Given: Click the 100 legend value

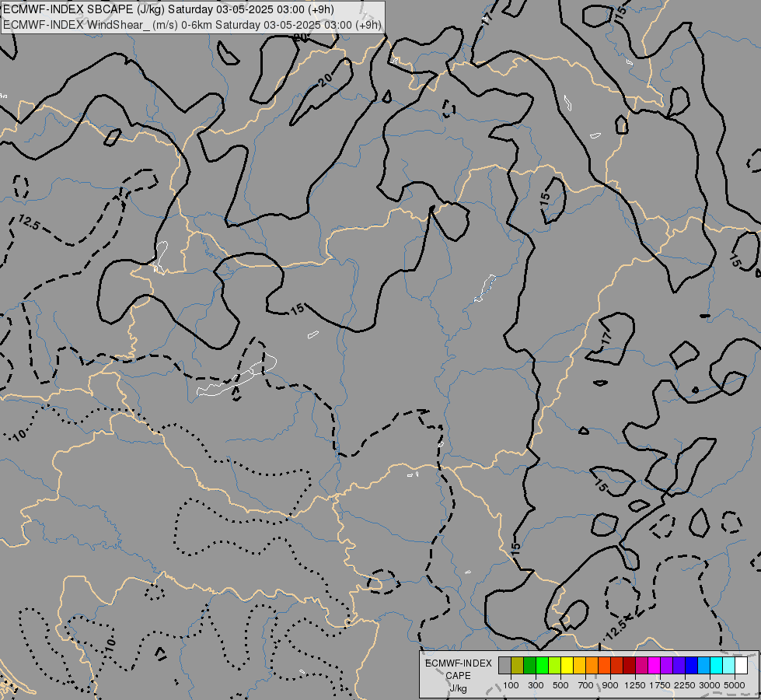Looking at the screenshot, I should (511, 685).
